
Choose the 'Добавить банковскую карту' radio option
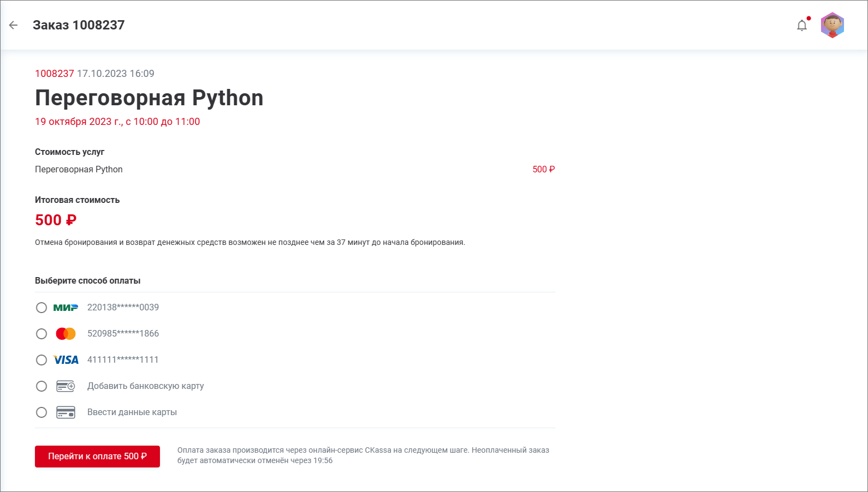[41, 386]
